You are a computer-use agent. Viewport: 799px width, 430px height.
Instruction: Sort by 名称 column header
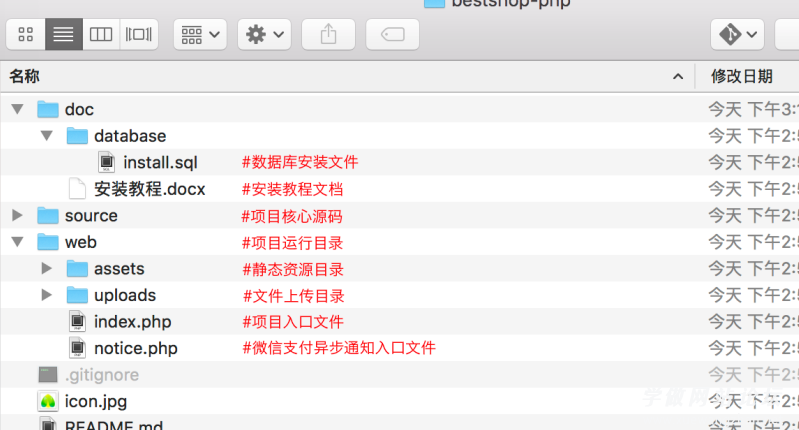pyautogui.click(x=25, y=76)
